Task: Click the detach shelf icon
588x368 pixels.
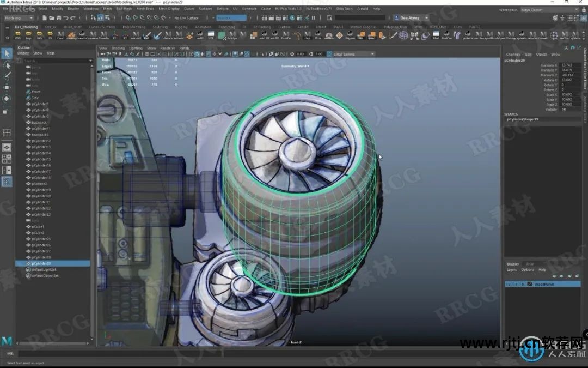Action: (x=168, y=36)
